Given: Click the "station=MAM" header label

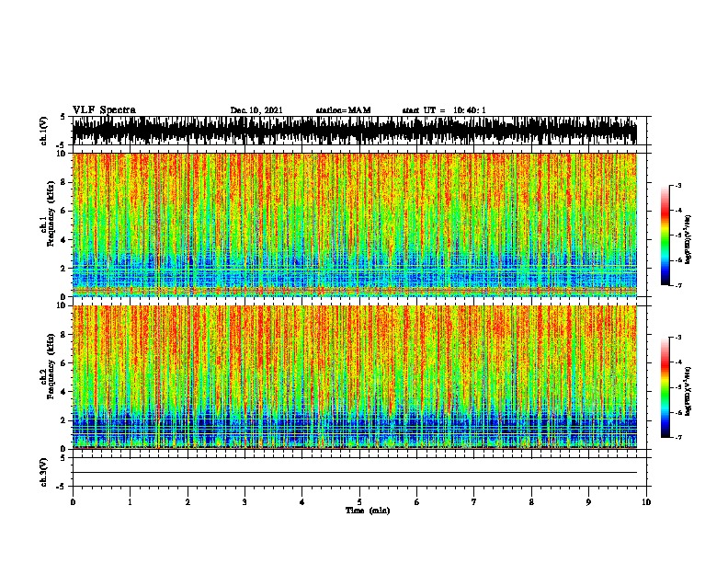Looking at the screenshot, I should tap(343, 110).
